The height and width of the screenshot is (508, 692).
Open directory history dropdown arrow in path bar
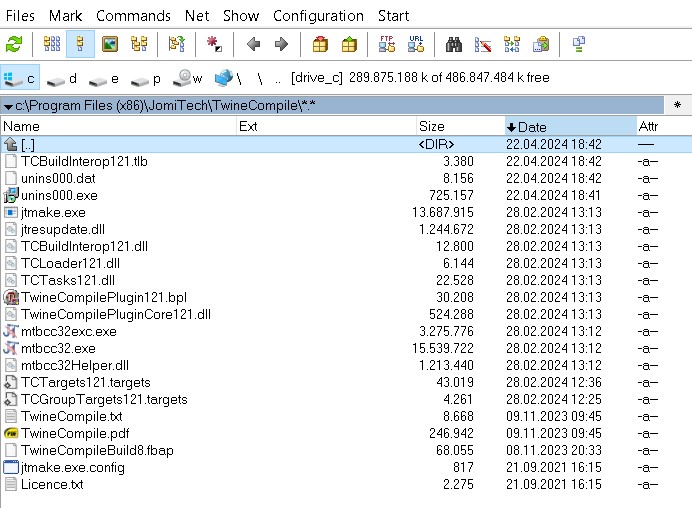pyautogui.click(x=8, y=105)
